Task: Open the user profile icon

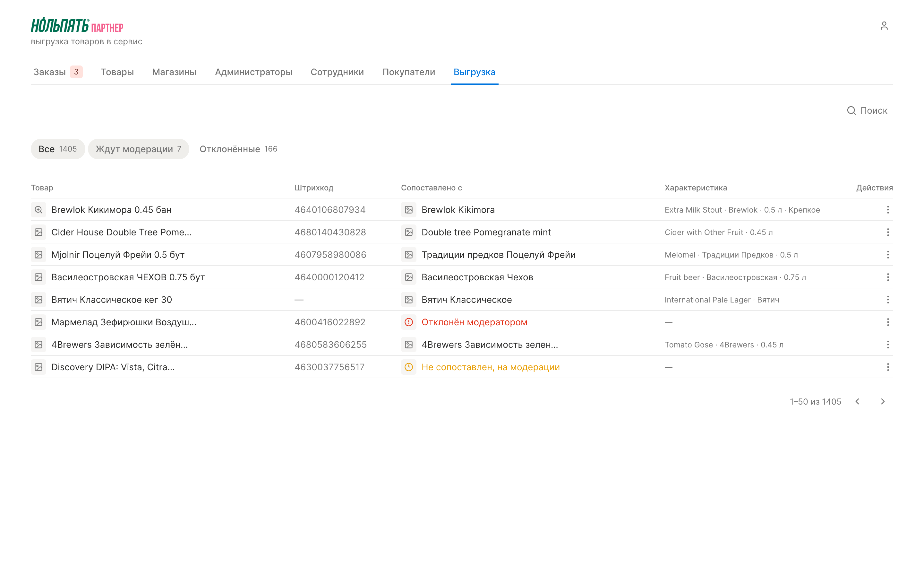Action: click(884, 26)
